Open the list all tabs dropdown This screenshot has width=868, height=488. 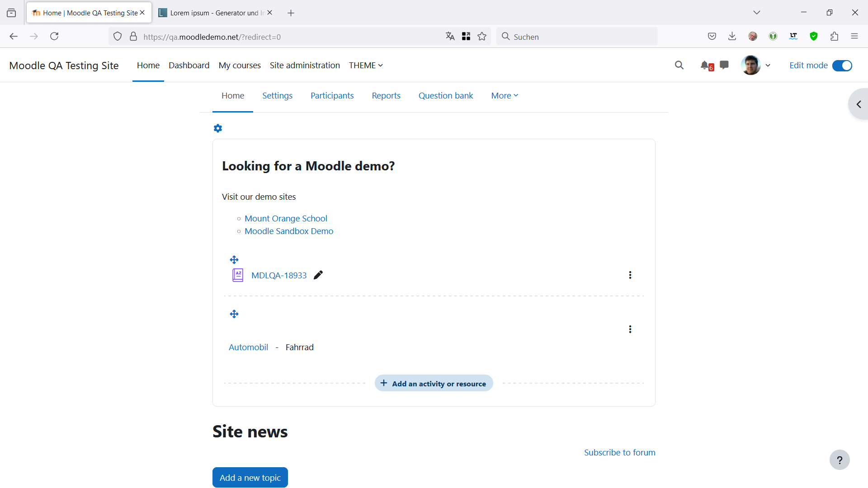[757, 13]
